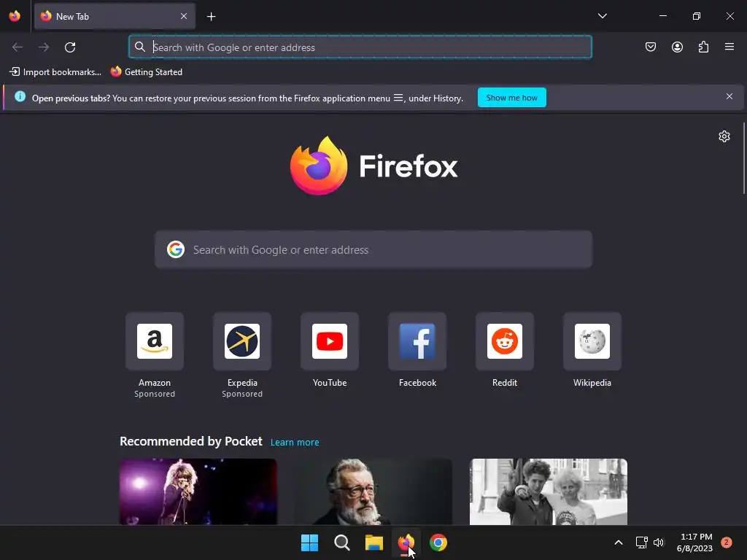The image size is (747, 560).
Task: Open the singer concert Pocket story
Action: point(198,492)
